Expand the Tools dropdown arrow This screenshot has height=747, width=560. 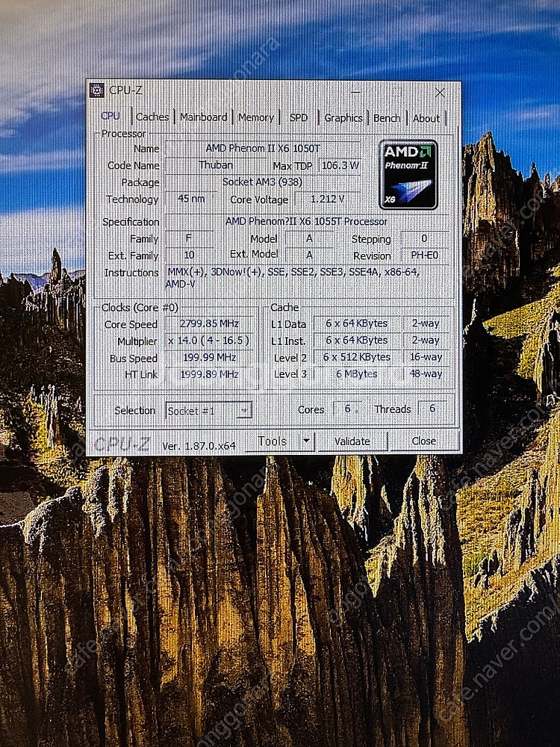(308, 441)
